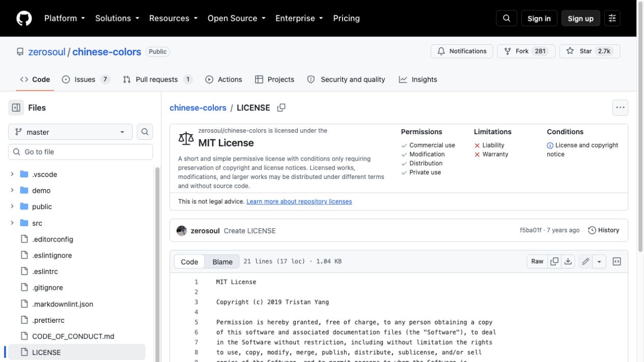Open the Open Source menu
The width and height of the screenshot is (644, 362).
(237, 18)
